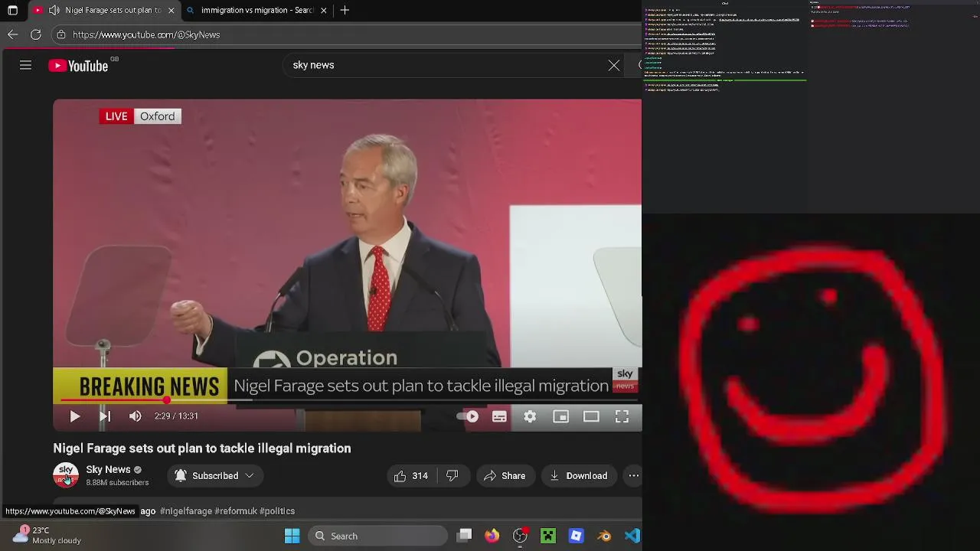The image size is (980, 551).
Task: Open the Sky News channel avatar
Action: tap(66, 475)
